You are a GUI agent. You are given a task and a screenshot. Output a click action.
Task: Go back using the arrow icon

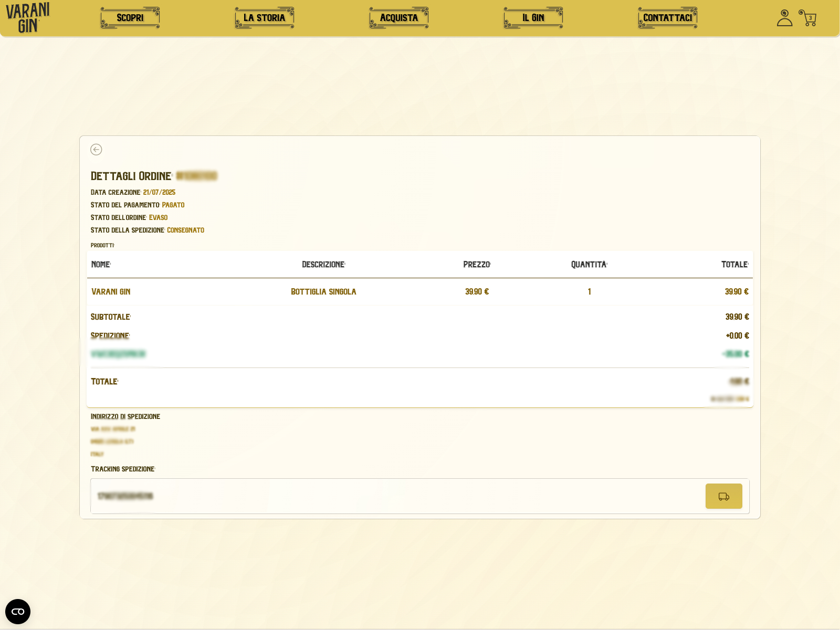pyautogui.click(x=96, y=150)
